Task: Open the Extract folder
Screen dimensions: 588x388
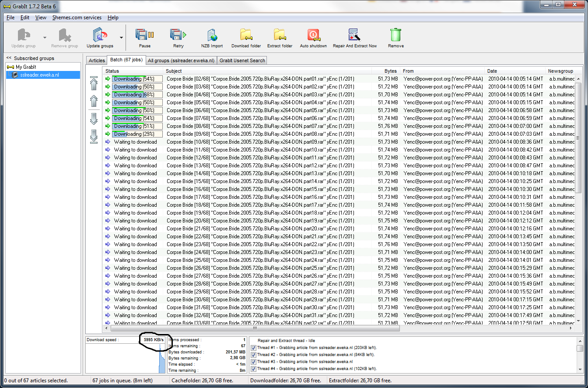Action: 280,38
